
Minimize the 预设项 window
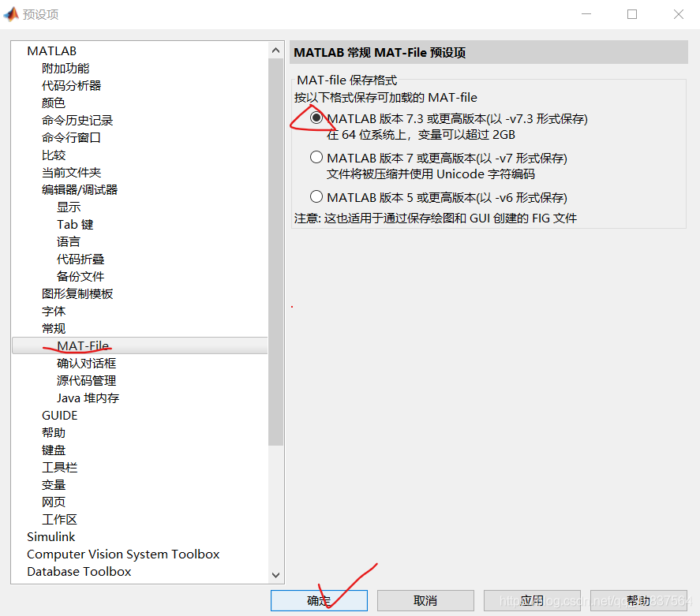(x=586, y=14)
